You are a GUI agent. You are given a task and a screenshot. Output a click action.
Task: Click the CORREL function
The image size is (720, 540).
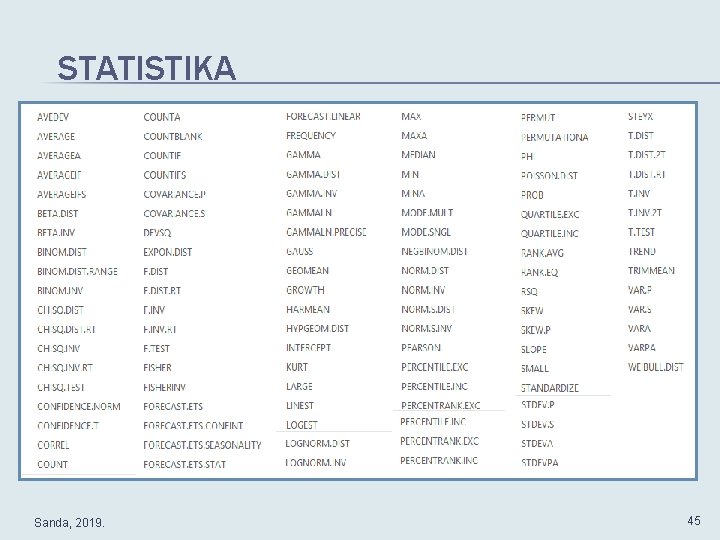click(x=53, y=445)
